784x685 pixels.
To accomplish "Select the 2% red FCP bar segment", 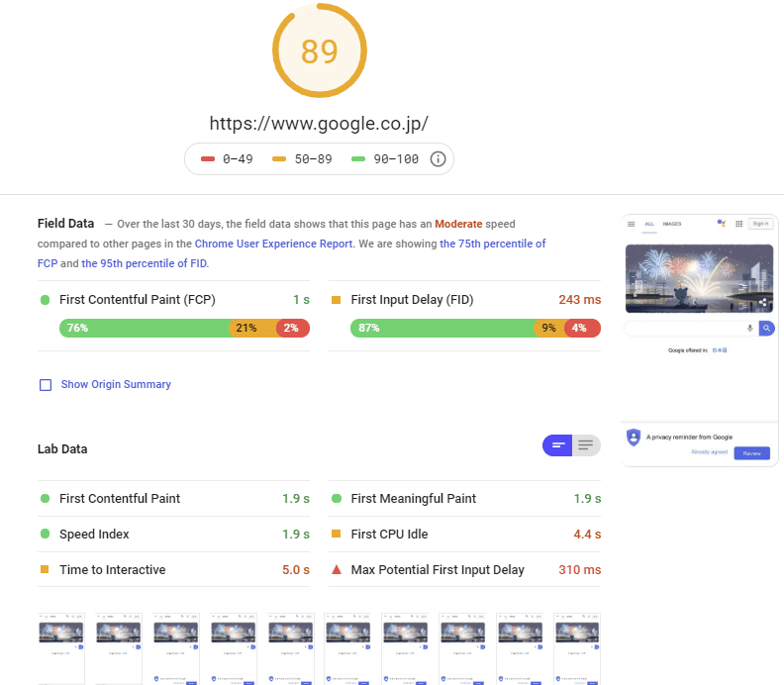I will point(293,328).
